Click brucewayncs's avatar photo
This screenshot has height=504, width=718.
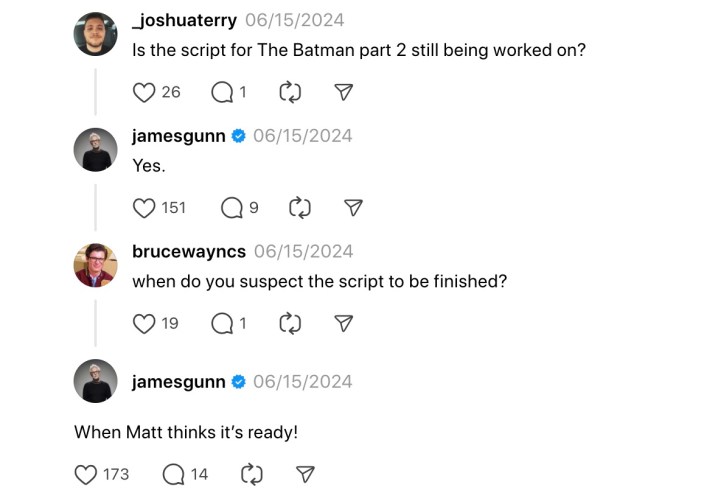pos(96,266)
